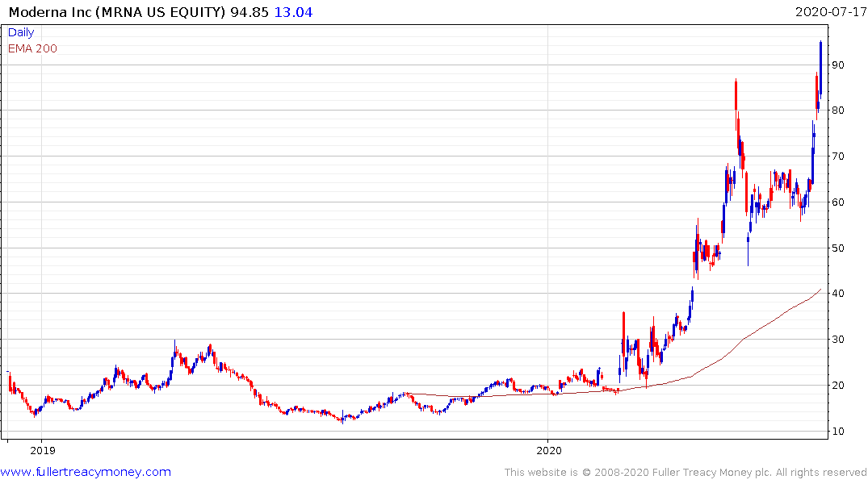Select the last price value 94.85

tap(249, 12)
